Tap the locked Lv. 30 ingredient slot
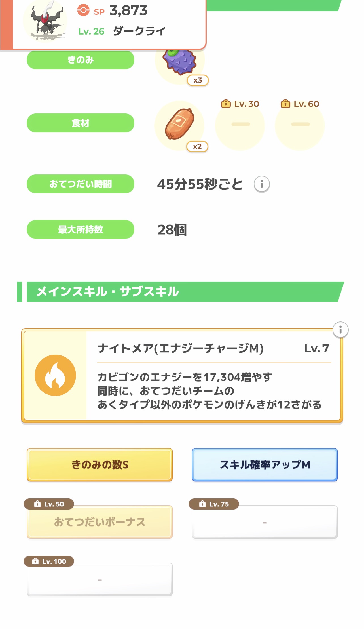 [240, 125]
